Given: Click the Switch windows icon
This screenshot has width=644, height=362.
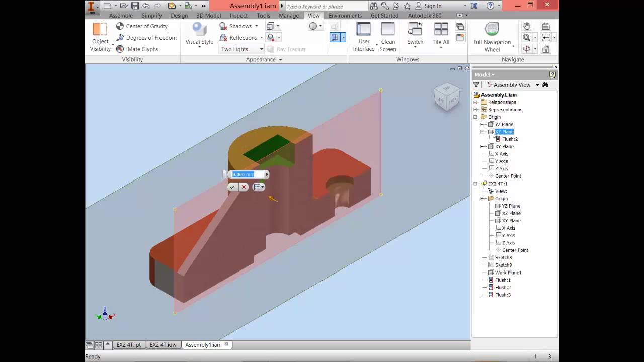Looking at the screenshot, I should pyautogui.click(x=415, y=30).
